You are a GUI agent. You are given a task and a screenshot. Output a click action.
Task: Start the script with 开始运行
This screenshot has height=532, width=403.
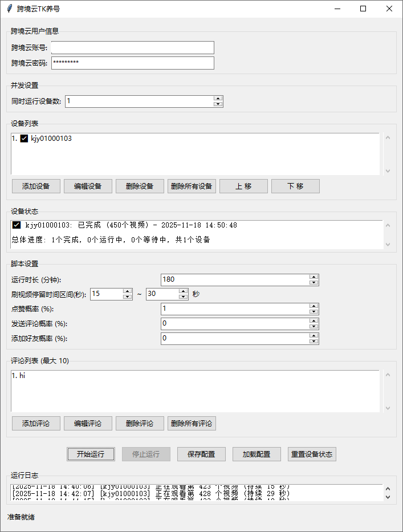[x=91, y=454]
